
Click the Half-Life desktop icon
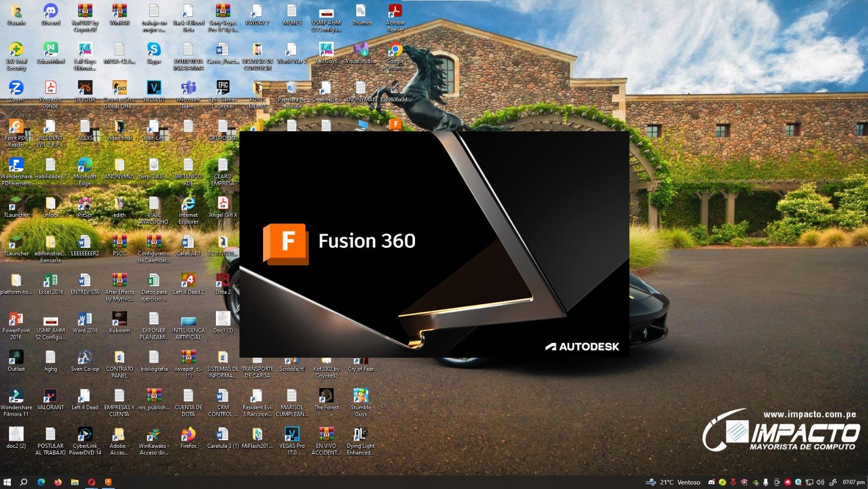(x=154, y=130)
